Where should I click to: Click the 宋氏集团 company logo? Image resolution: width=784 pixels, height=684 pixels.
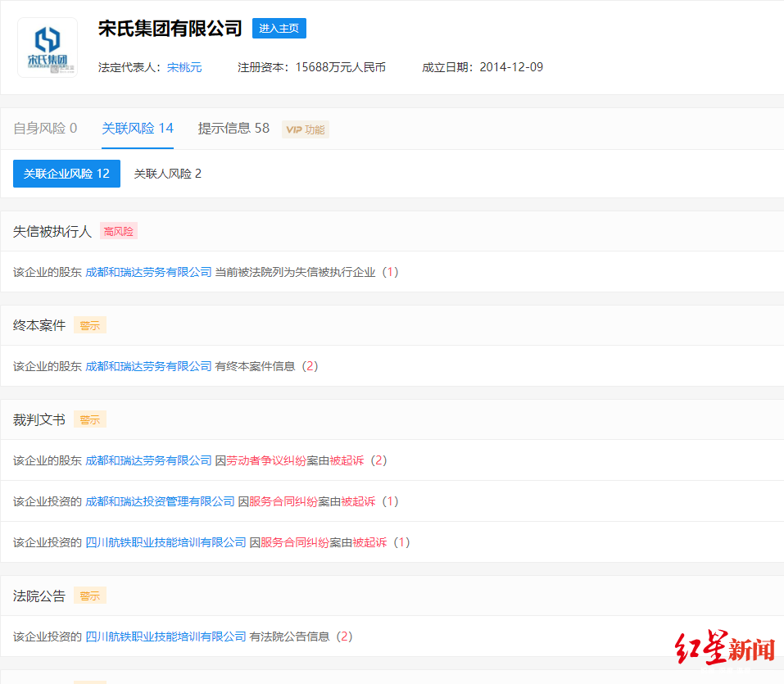click(x=48, y=48)
